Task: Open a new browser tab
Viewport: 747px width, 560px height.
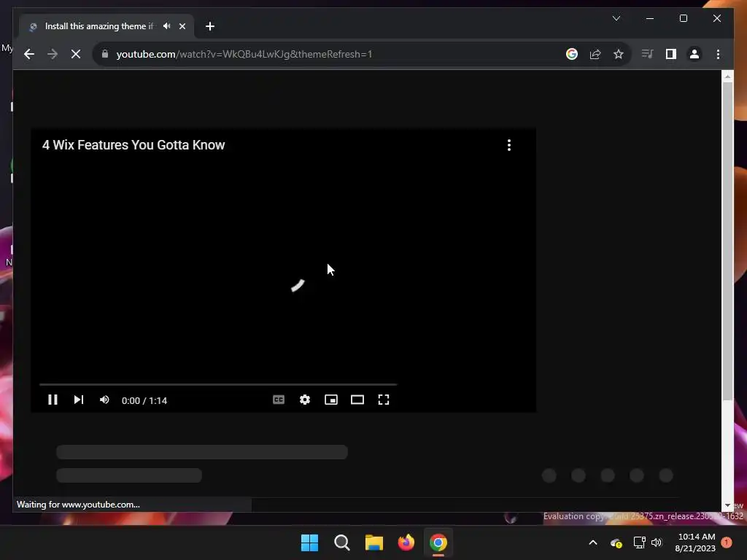Action: [210, 26]
